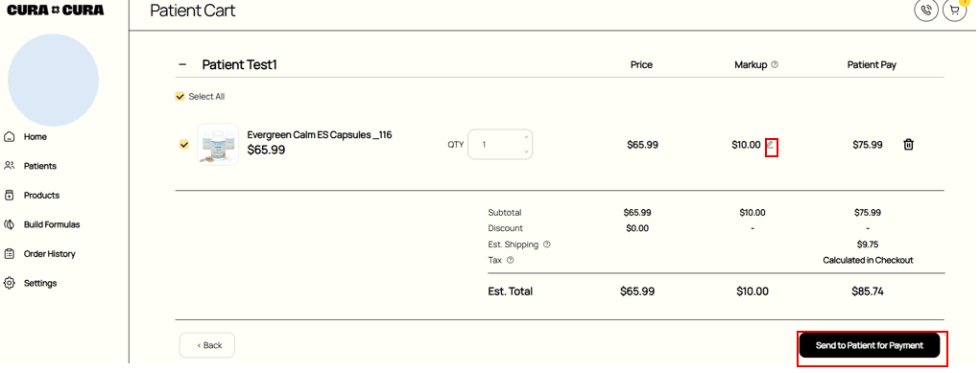Click the Home sidebar icon
Screen dimensions: 980x373
click(10, 136)
